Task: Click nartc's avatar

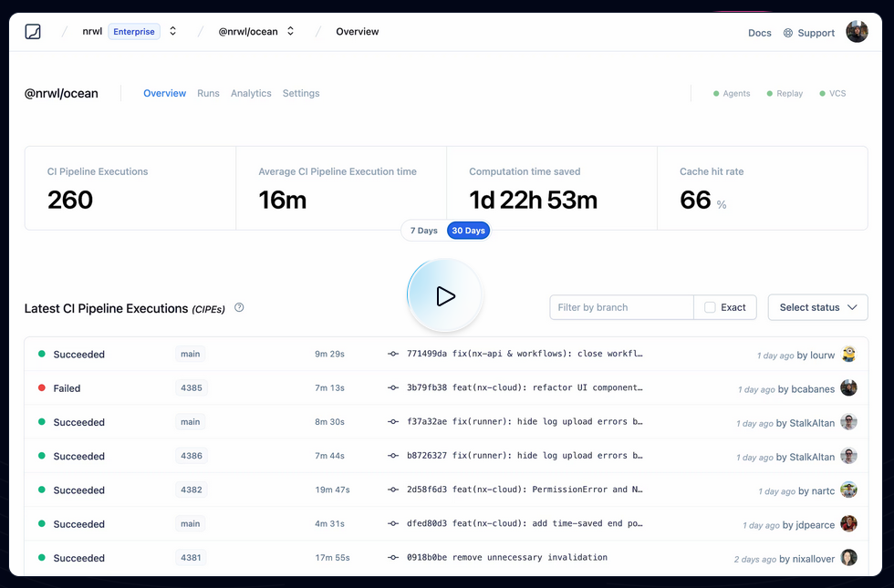Action: 849,490
